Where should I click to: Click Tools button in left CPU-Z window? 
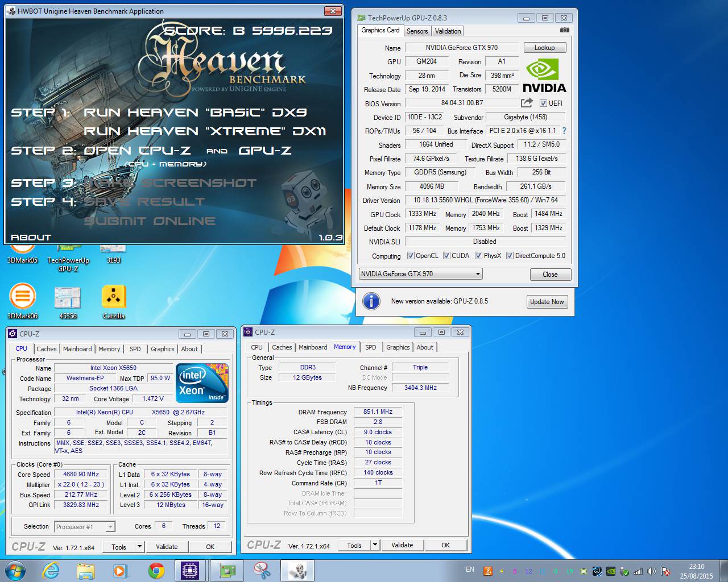tap(119, 547)
